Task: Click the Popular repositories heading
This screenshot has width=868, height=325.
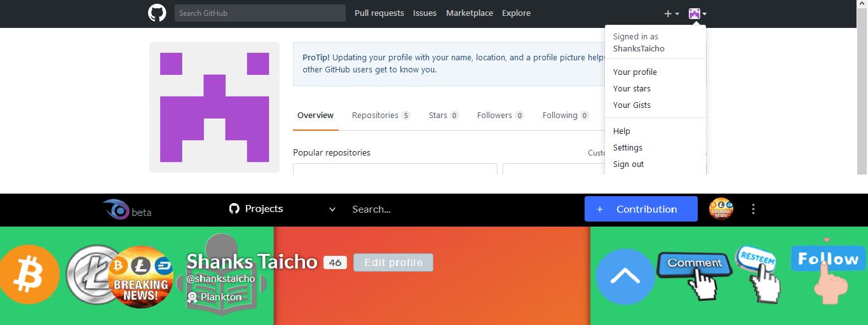Action: [332, 153]
